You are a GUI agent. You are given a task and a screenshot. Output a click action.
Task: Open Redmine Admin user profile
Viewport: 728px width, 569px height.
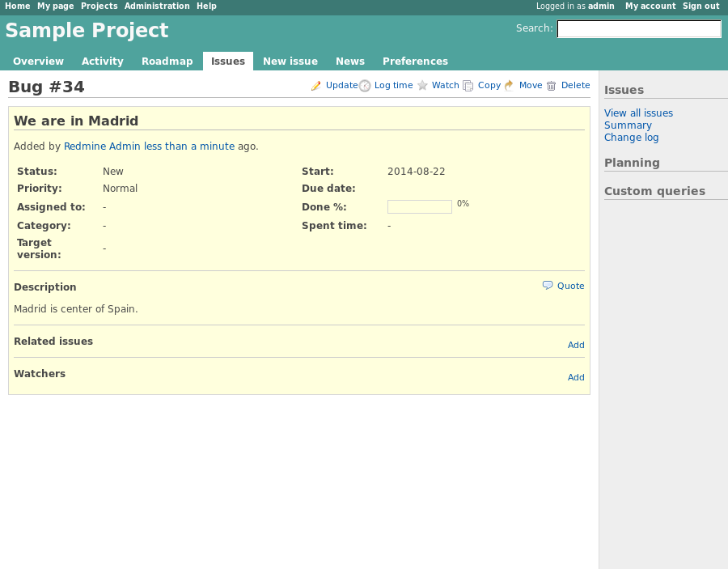pyautogui.click(x=102, y=146)
